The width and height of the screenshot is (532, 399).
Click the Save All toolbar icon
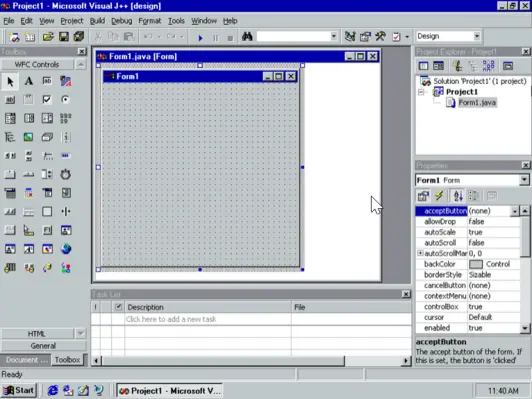[x=79, y=36]
